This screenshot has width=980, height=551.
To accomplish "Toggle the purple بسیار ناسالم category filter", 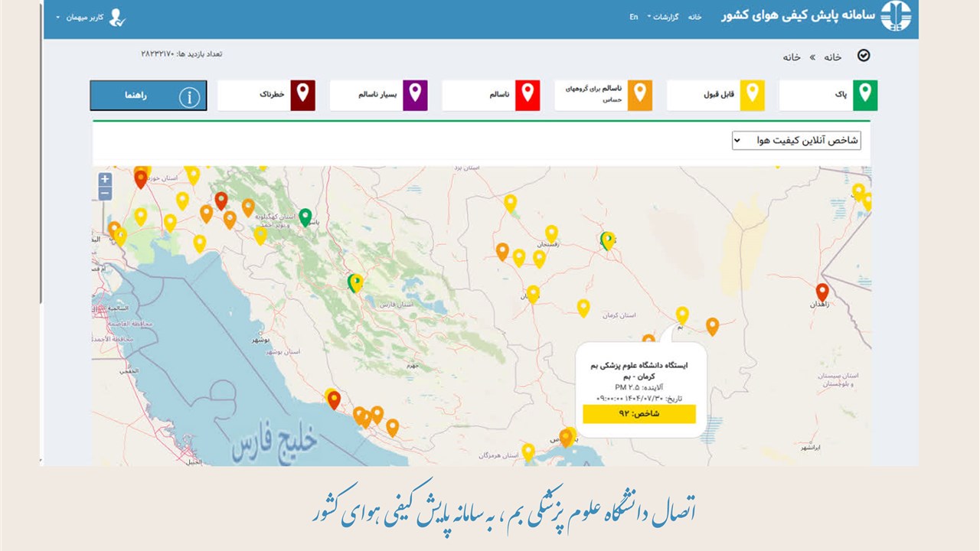I will pyautogui.click(x=378, y=96).
